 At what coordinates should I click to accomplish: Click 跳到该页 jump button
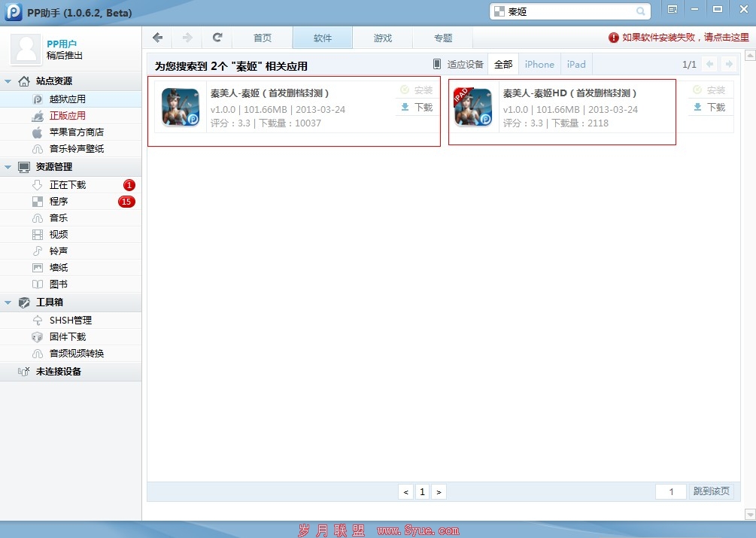[x=711, y=491]
